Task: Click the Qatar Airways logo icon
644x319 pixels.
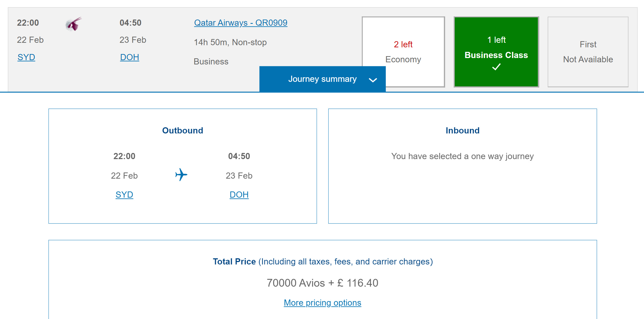Action: click(x=73, y=24)
